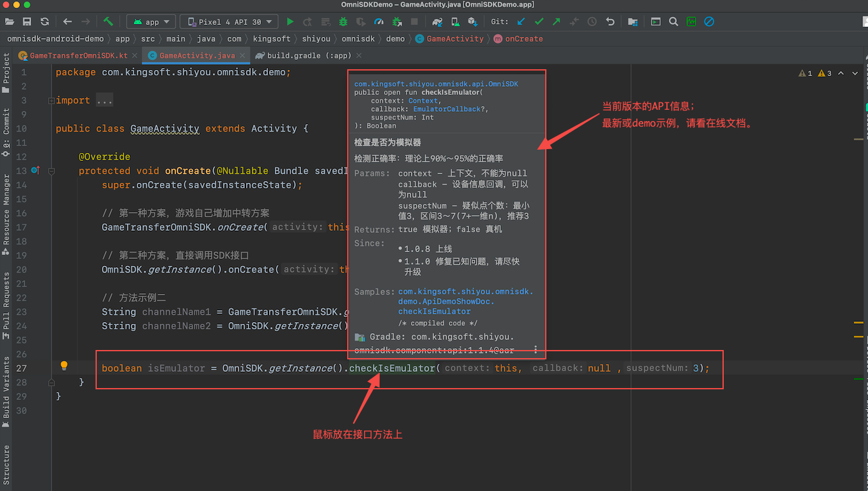868x491 pixels.
Task: Click the green monitor icon in toolbar
Action: (691, 21)
